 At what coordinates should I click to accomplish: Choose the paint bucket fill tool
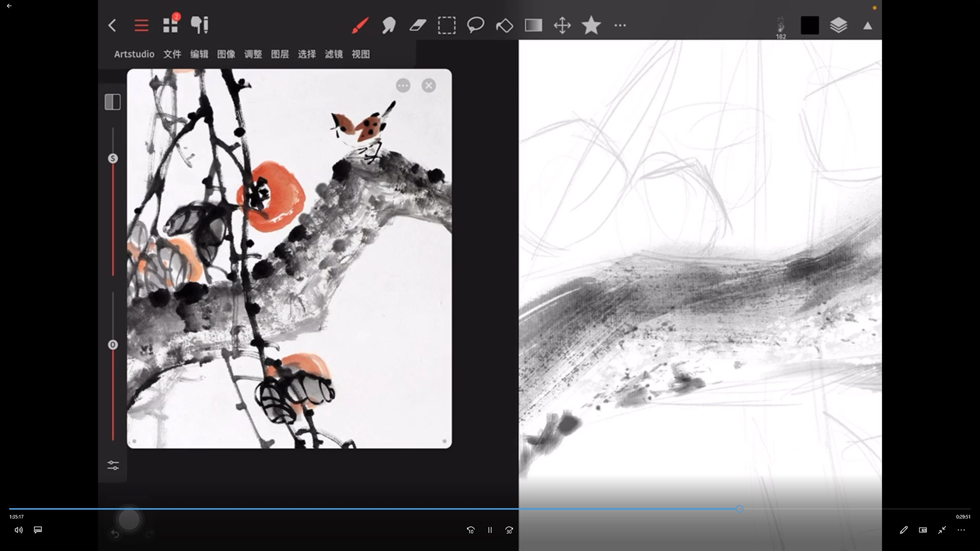[504, 25]
